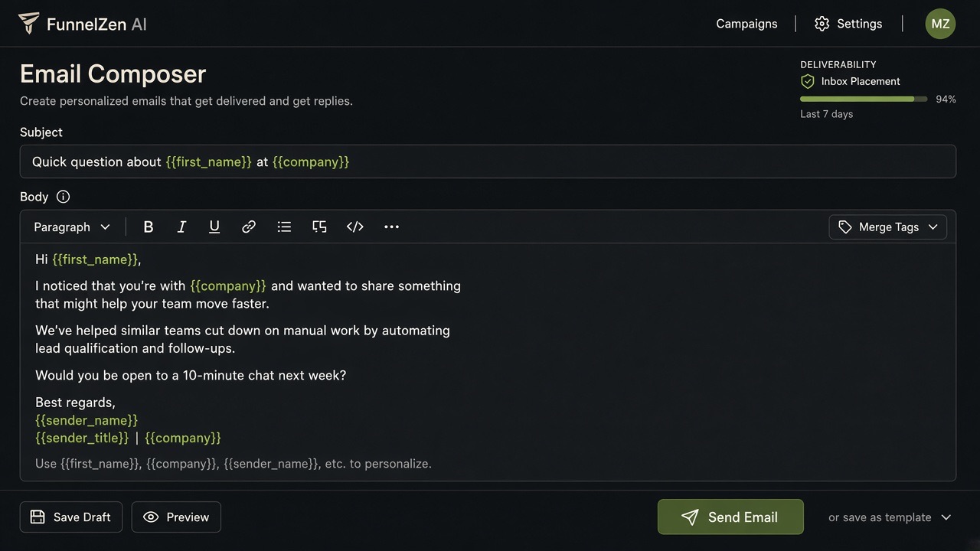Click the Save Draft button
The height and width of the screenshot is (551, 980).
[x=70, y=517]
